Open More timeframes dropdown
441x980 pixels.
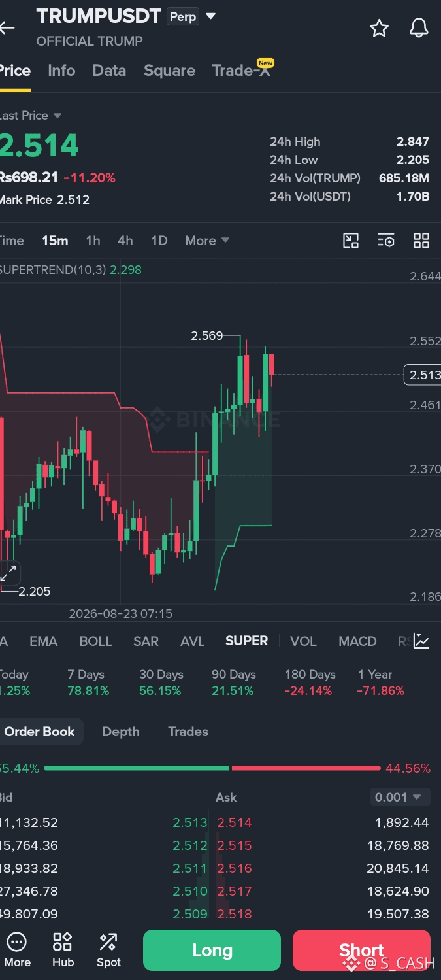[x=207, y=241]
